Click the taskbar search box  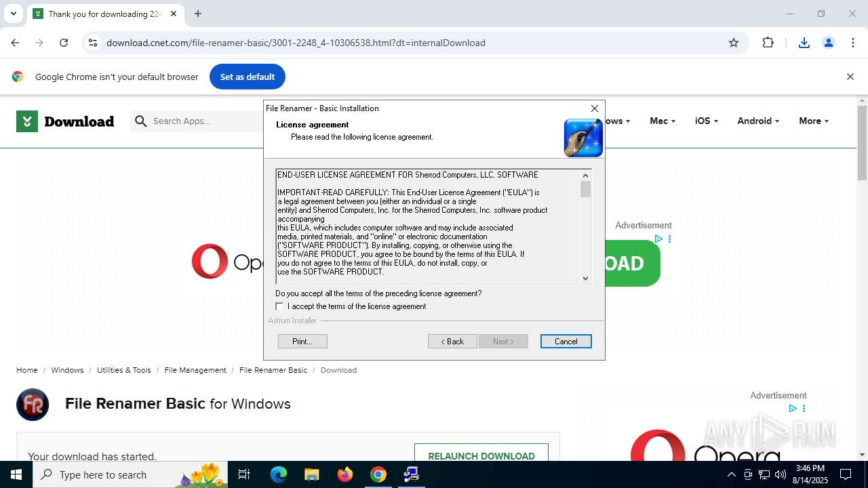click(x=131, y=474)
